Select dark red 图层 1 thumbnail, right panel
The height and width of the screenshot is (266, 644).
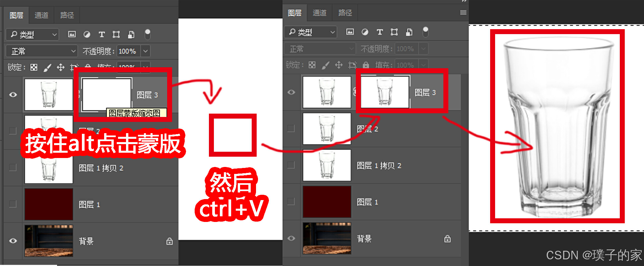327,201
